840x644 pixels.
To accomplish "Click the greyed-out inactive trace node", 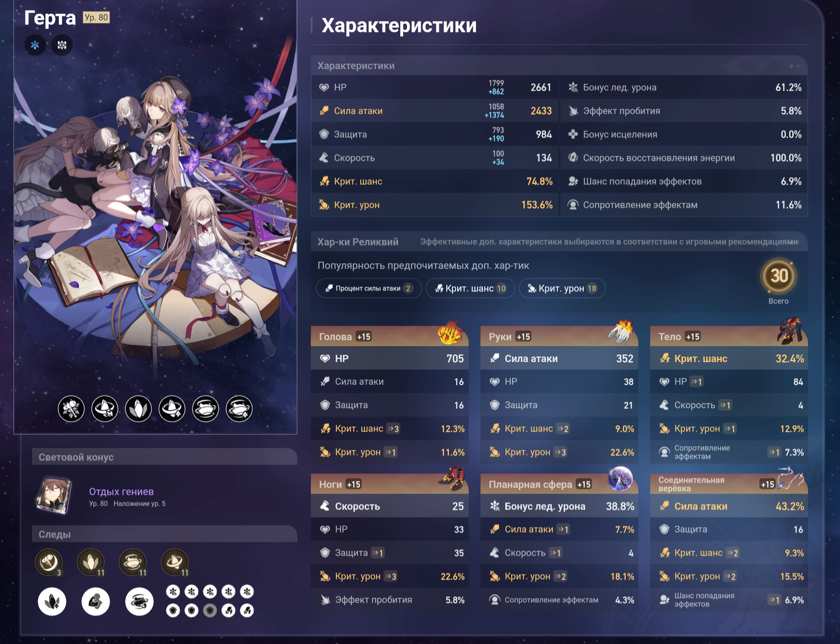I will pyautogui.click(x=210, y=610).
